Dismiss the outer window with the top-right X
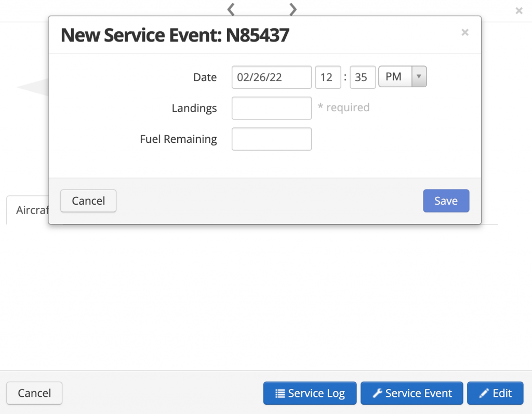 (x=518, y=10)
